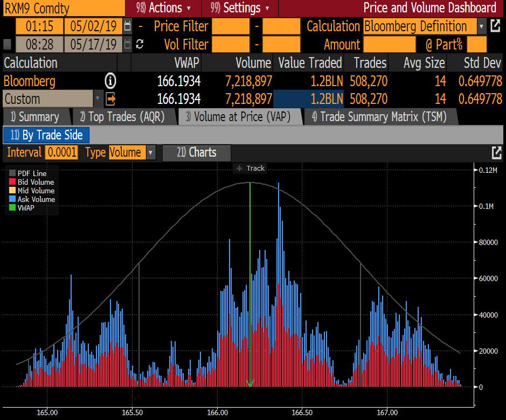Click the orange arrow icon in Custom row
506x420 pixels.
pyautogui.click(x=110, y=99)
